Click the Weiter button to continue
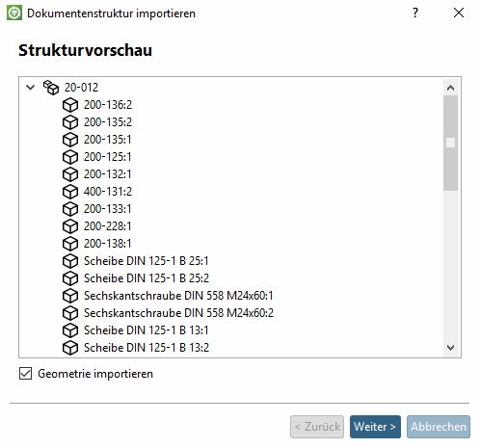480x448 pixels. (375, 427)
